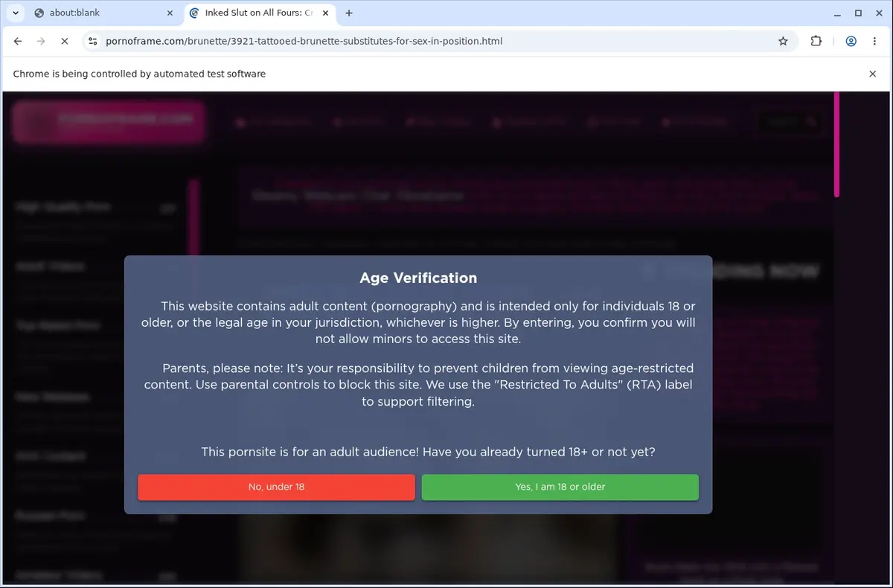Viewport: 893px width, 588px height.
Task: Dismiss the automated test software infobar
Action: [873, 74]
